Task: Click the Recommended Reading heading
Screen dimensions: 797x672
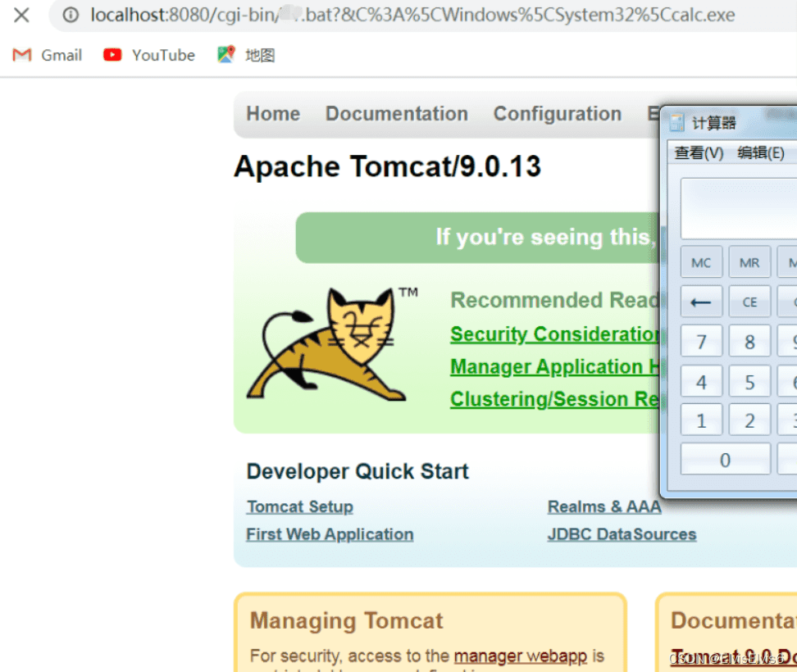Action: pos(554,300)
